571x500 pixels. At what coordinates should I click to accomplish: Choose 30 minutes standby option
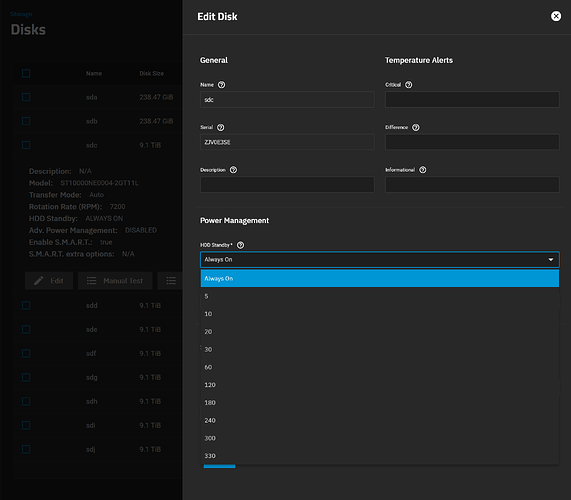tap(380, 350)
